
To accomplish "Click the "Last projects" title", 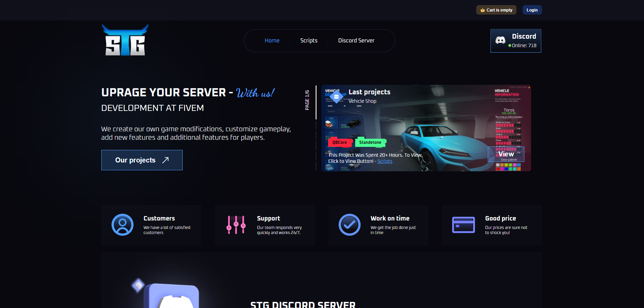I will tap(369, 92).
